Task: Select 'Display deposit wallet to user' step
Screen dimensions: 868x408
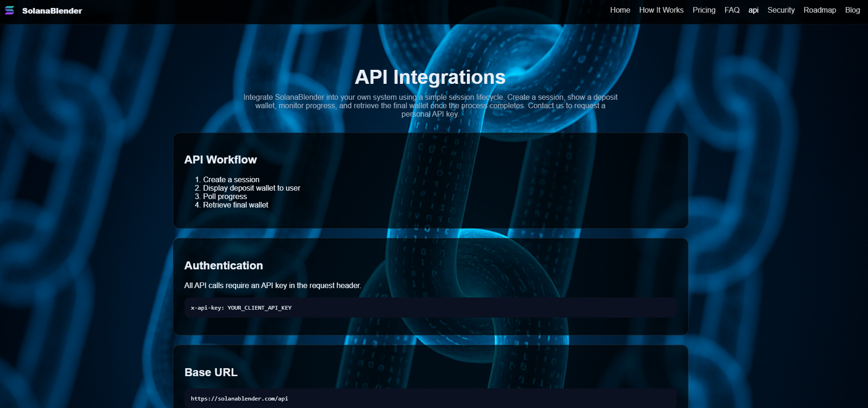Action: pos(252,188)
